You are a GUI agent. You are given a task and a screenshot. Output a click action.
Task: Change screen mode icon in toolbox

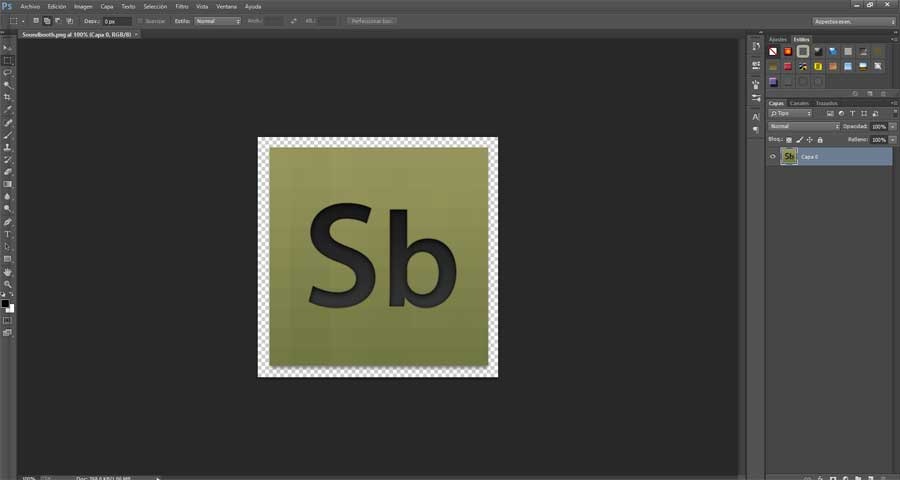(7, 332)
